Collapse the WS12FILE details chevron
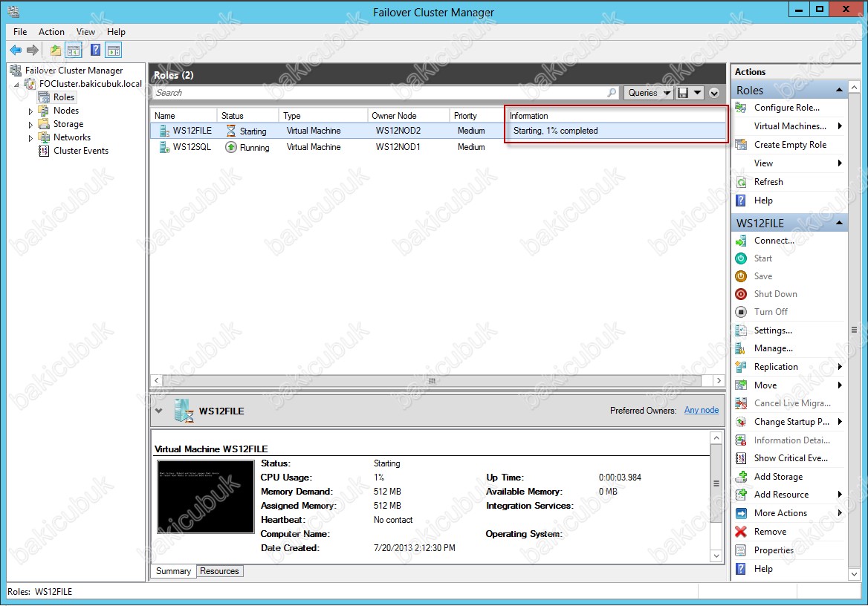This screenshot has height=606, width=868. pyautogui.click(x=159, y=411)
